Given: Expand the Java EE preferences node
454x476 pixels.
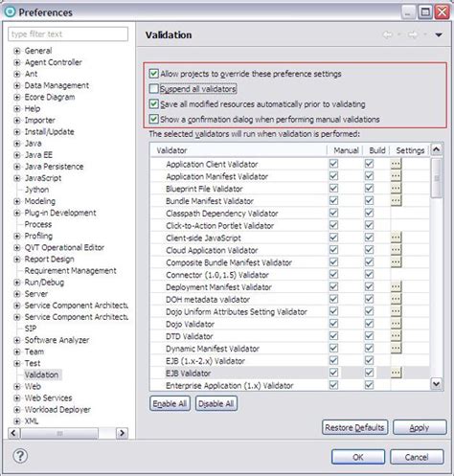Looking at the screenshot, I should (x=17, y=155).
